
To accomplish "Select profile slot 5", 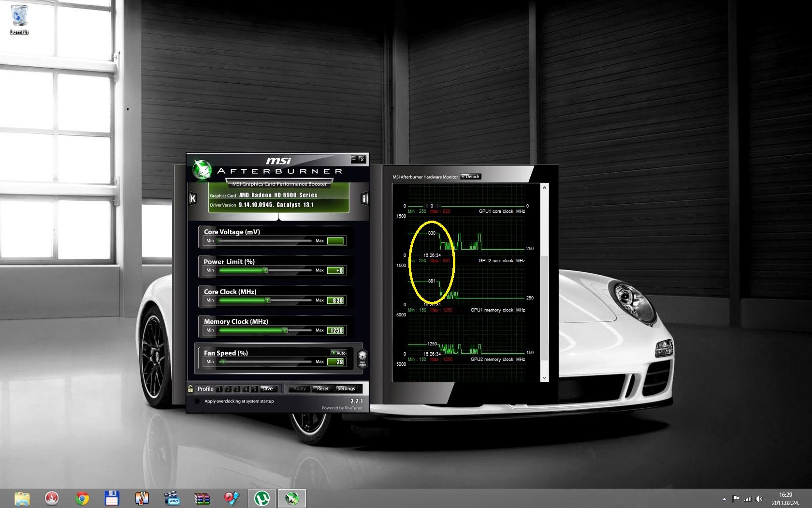I will tap(254, 389).
